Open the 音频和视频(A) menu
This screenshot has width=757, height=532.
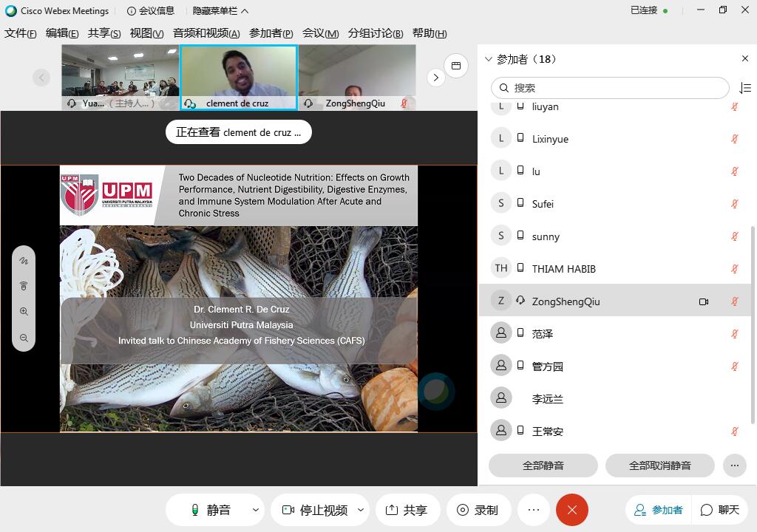[x=206, y=33]
